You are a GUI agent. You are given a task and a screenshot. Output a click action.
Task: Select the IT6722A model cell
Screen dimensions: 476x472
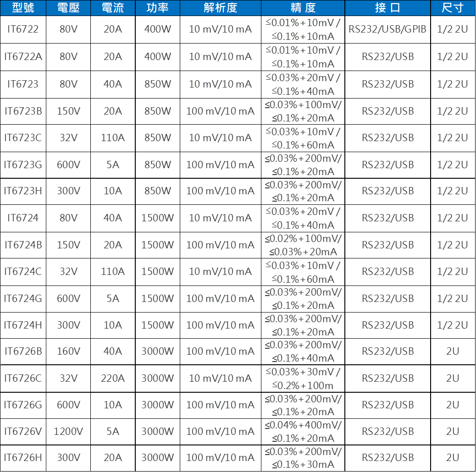pyautogui.click(x=23, y=57)
